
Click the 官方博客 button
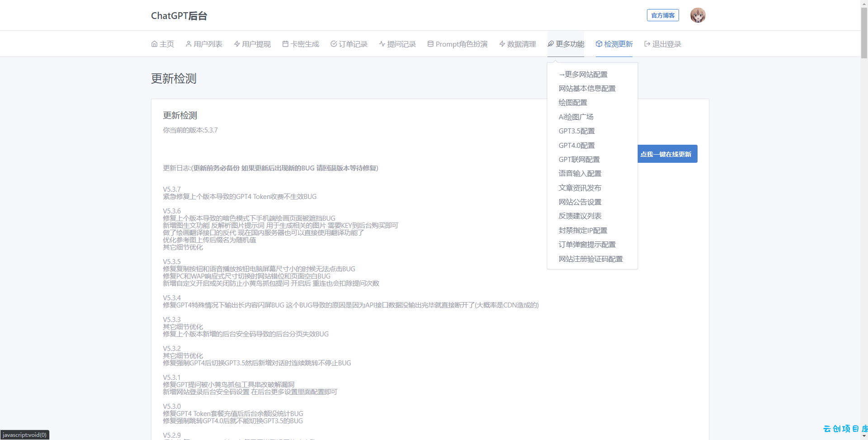coord(663,15)
